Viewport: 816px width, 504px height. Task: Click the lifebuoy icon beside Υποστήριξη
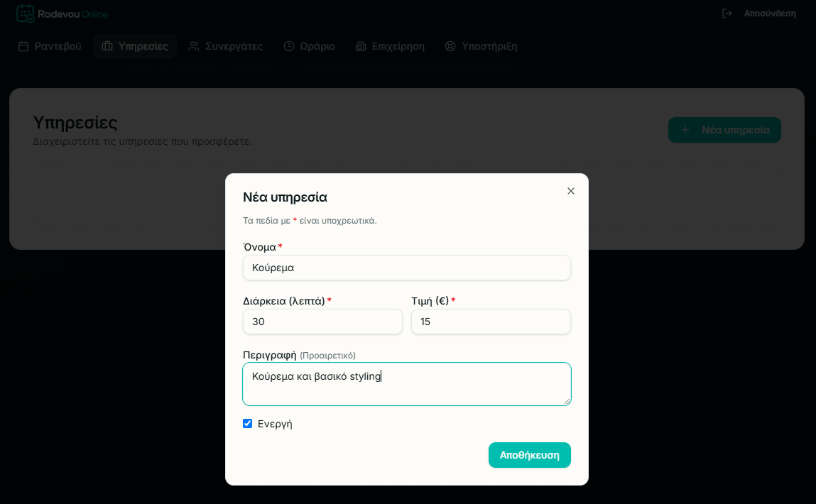point(450,46)
